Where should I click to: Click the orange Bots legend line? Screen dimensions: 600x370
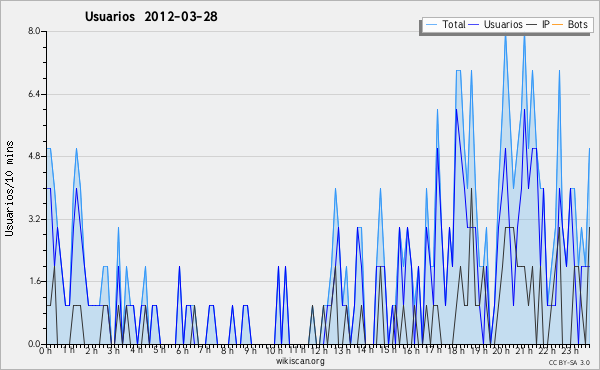[558, 25]
